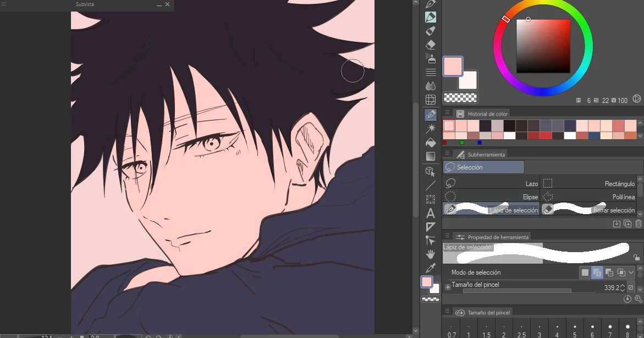Screen dimensions: 644x338
Task: Open Historial de color panel menu
Action: pyautogui.click(x=447, y=112)
